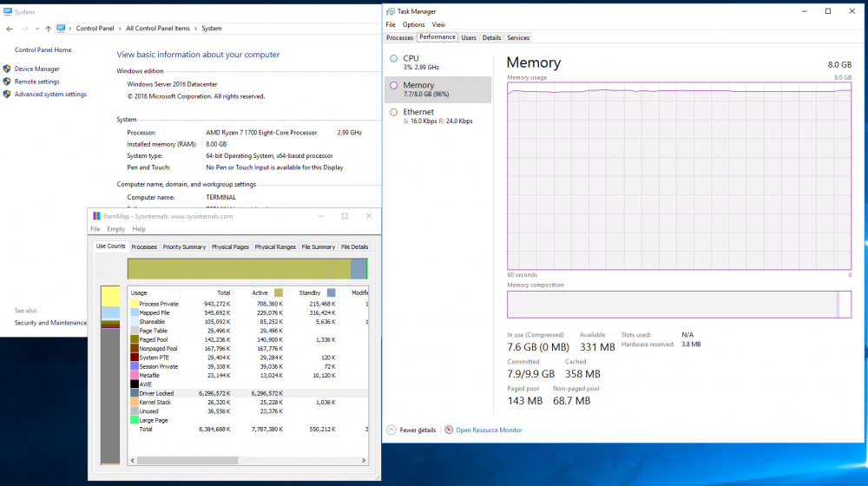Click the Large Page green swatch
Image resolution: width=868 pixels, height=486 pixels.
tap(135, 420)
